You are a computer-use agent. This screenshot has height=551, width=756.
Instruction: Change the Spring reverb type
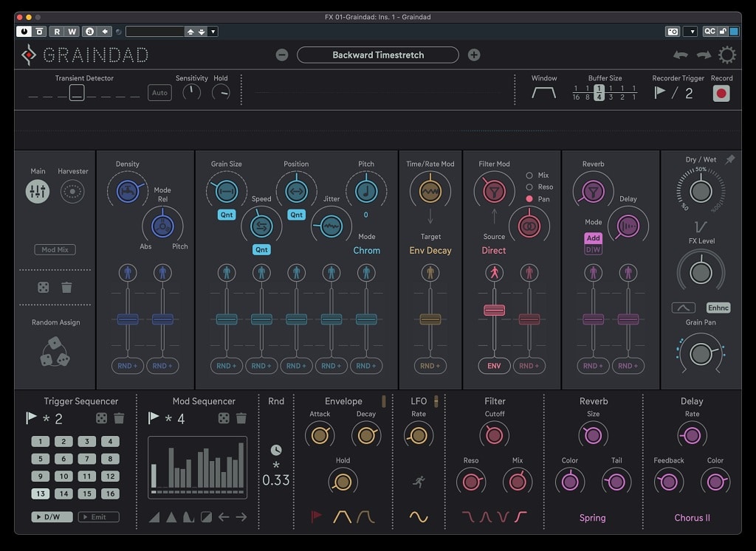click(593, 518)
